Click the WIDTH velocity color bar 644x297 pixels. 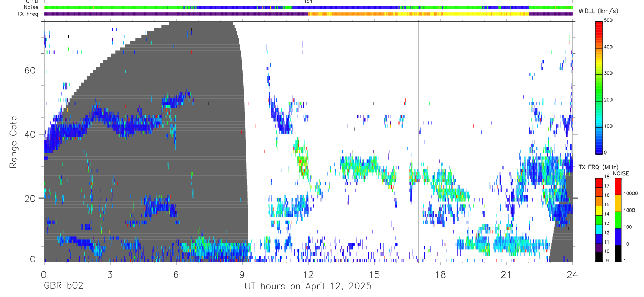click(x=598, y=87)
